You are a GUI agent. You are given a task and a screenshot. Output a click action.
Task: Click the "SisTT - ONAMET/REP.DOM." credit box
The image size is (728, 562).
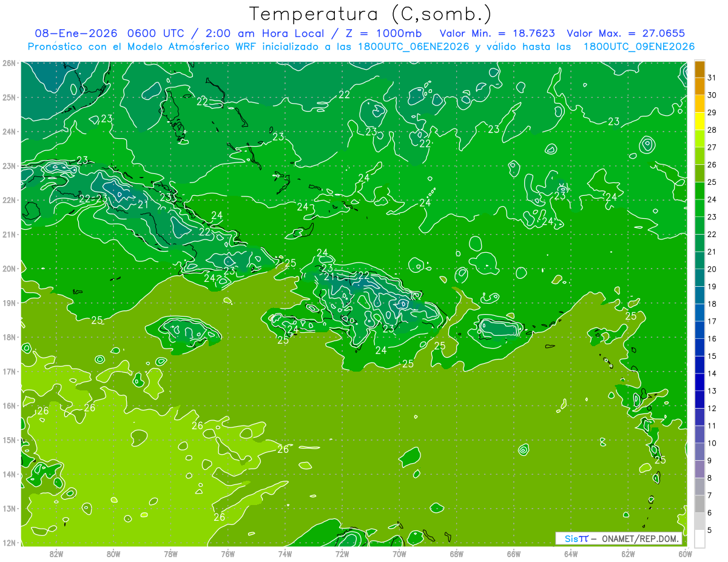619,538
